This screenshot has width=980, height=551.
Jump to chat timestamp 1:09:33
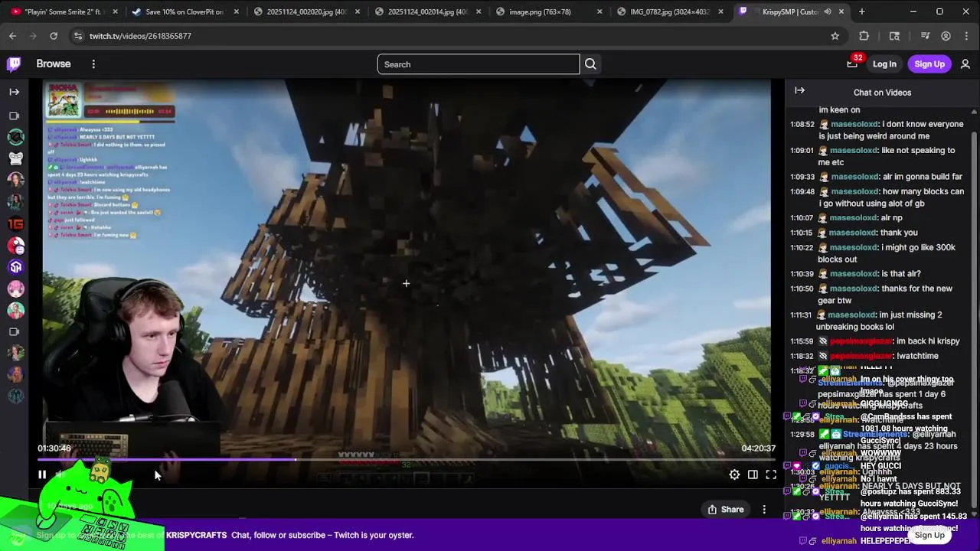[x=802, y=177]
